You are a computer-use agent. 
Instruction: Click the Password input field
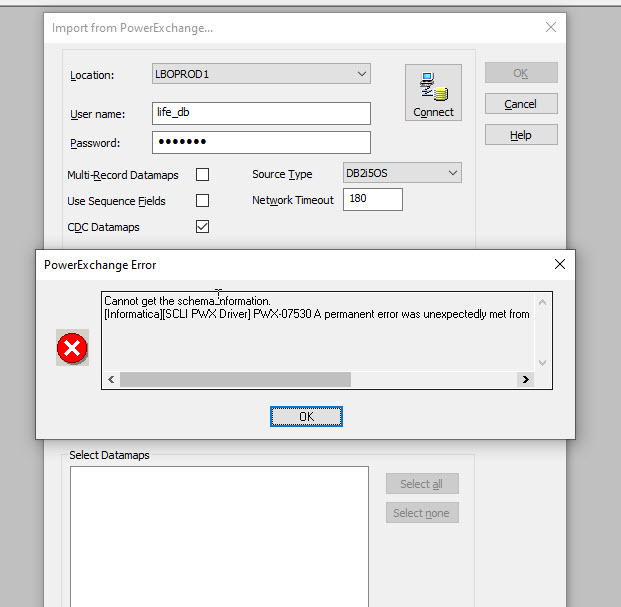click(x=261, y=143)
